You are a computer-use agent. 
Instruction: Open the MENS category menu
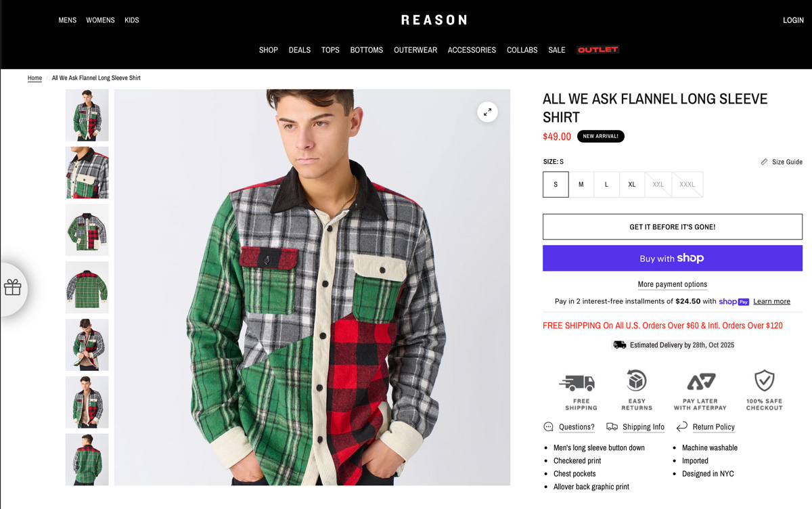(68, 20)
